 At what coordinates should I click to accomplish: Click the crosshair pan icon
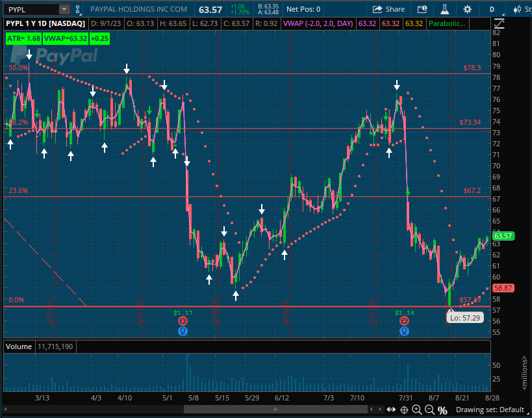pos(404,410)
